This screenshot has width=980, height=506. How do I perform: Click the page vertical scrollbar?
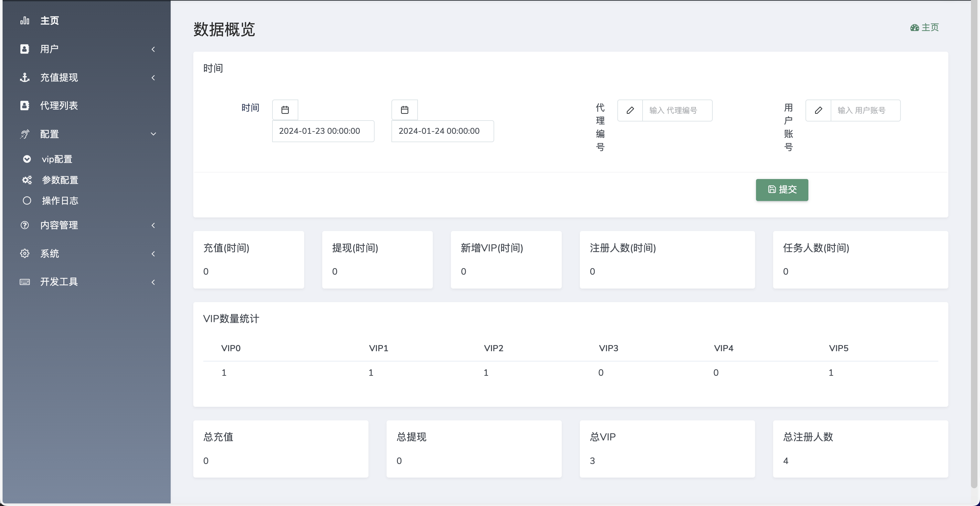974,244
